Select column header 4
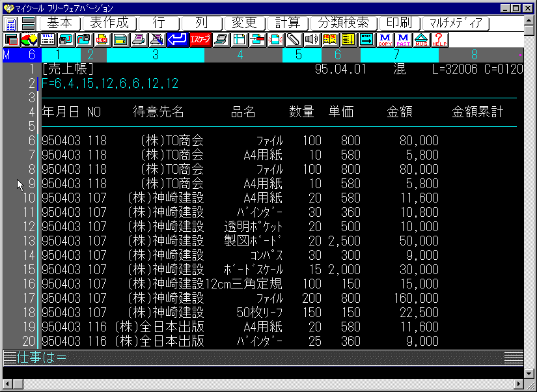Image resolution: width=537 pixels, height=392 pixels. [x=243, y=55]
